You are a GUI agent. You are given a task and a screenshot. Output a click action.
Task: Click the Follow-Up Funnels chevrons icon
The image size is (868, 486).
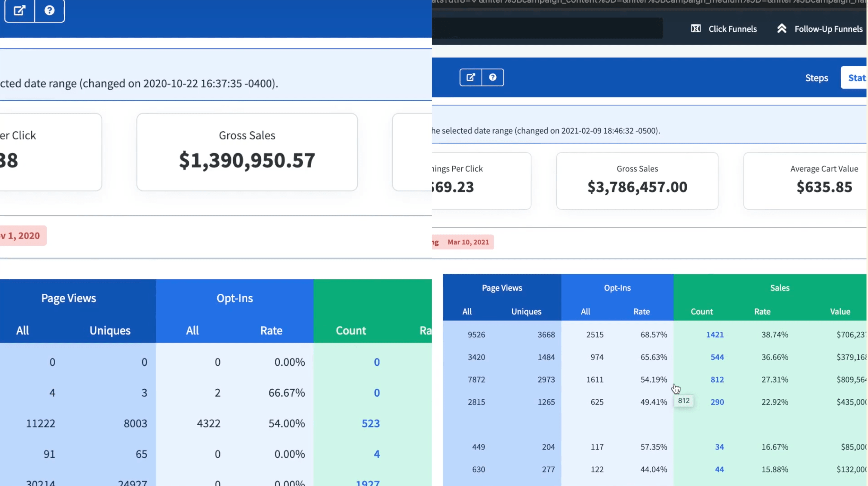[x=782, y=29]
